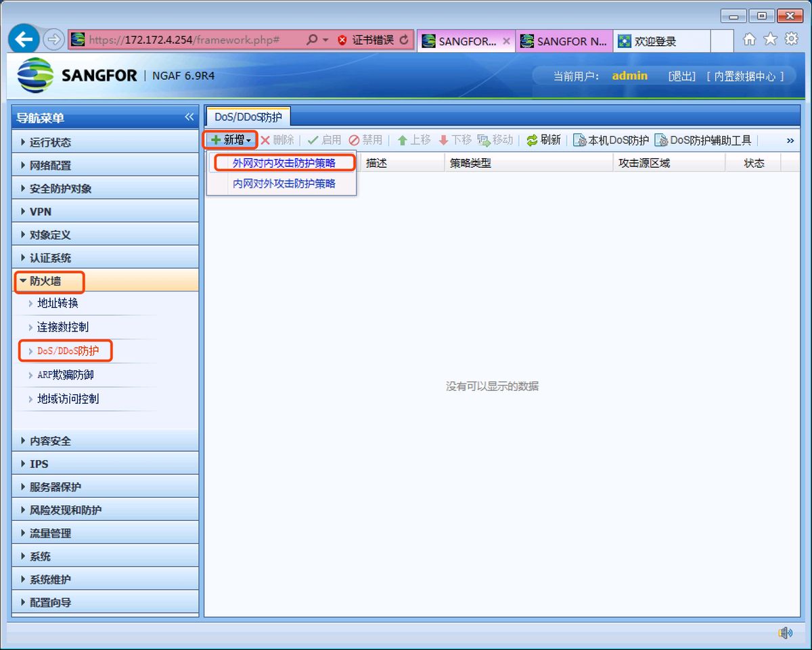This screenshot has width=812, height=650.
Task: Click the URL address field
Action: pyautogui.click(x=183, y=40)
